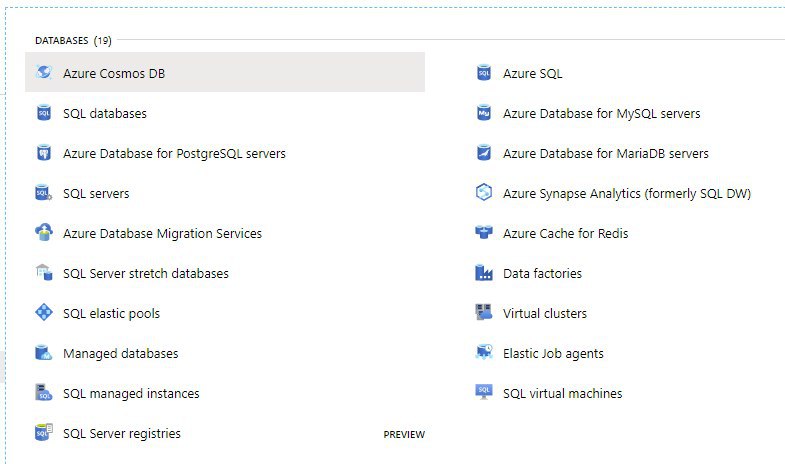Open SQL Server registries preview item
This screenshot has height=464, width=785.
(x=225, y=433)
